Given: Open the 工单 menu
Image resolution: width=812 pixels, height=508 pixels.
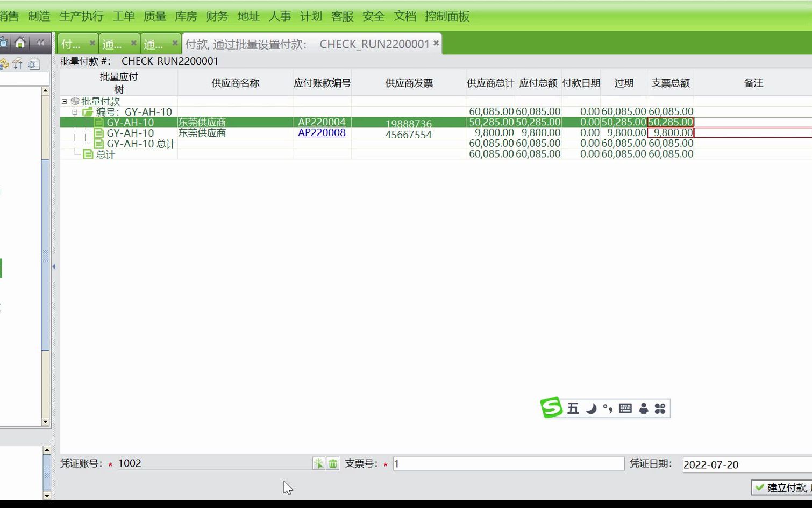Looking at the screenshot, I should [124, 16].
